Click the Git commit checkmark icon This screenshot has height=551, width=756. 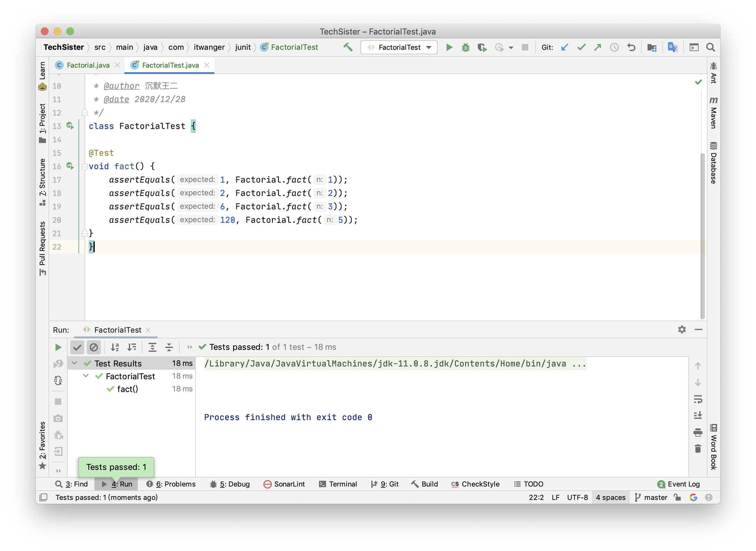click(x=581, y=47)
